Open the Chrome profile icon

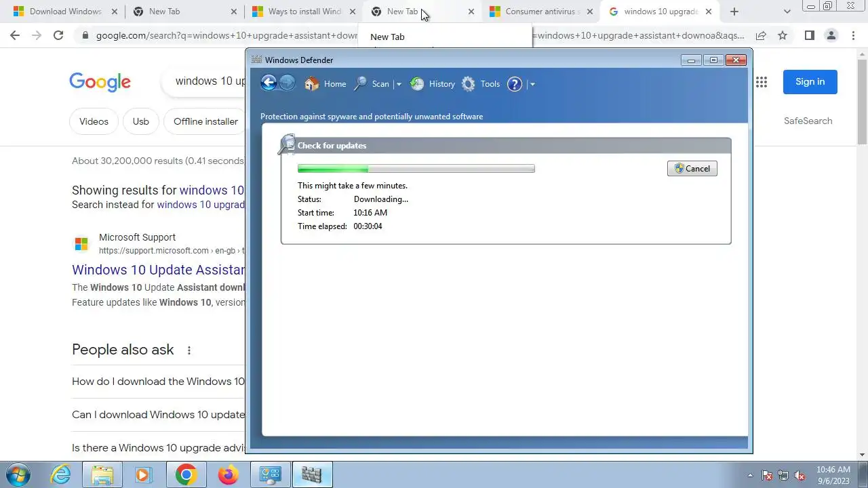coord(831,35)
